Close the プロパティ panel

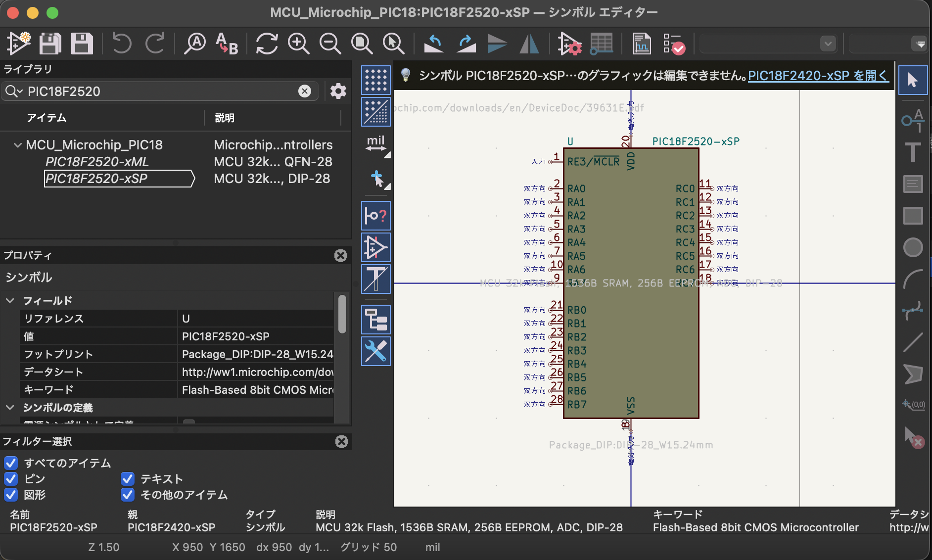coord(341,256)
